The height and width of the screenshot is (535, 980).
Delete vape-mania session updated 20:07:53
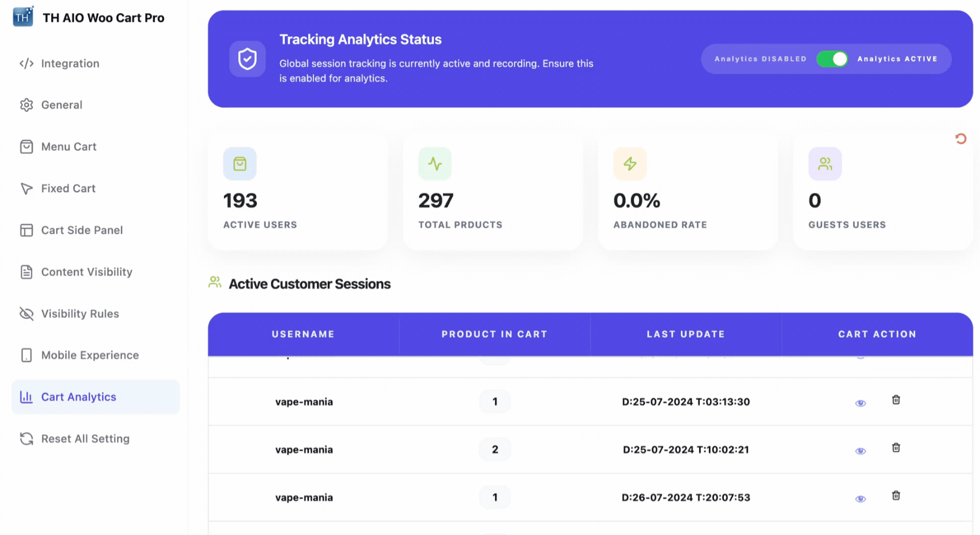pyautogui.click(x=896, y=495)
